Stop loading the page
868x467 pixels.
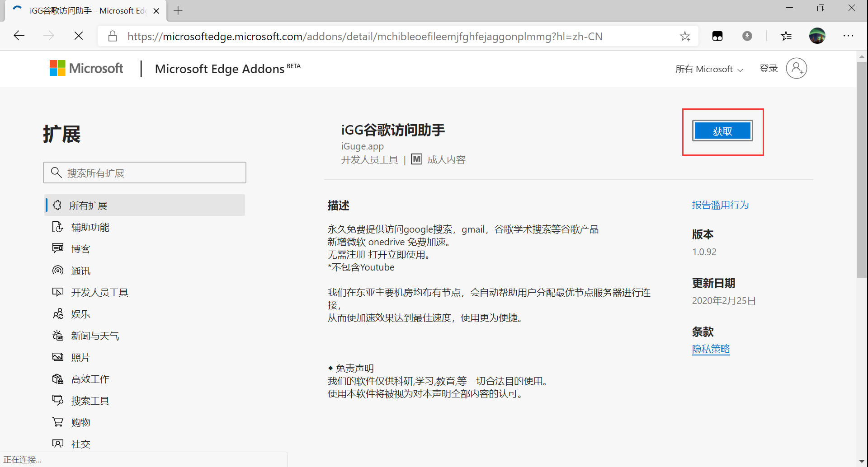[x=79, y=36]
